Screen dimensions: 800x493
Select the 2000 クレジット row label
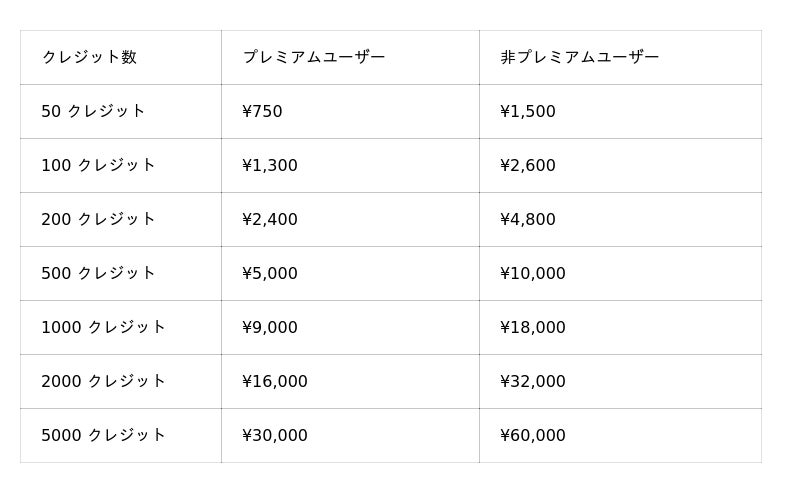tap(103, 381)
